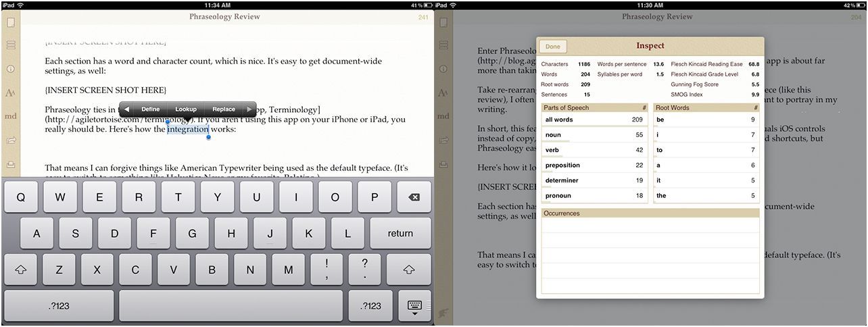The height and width of the screenshot is (327, 868).
Task: Tap the 'Phraseology Review' title in the left screen
Action: pyautogui.click(x=225, y=16)
